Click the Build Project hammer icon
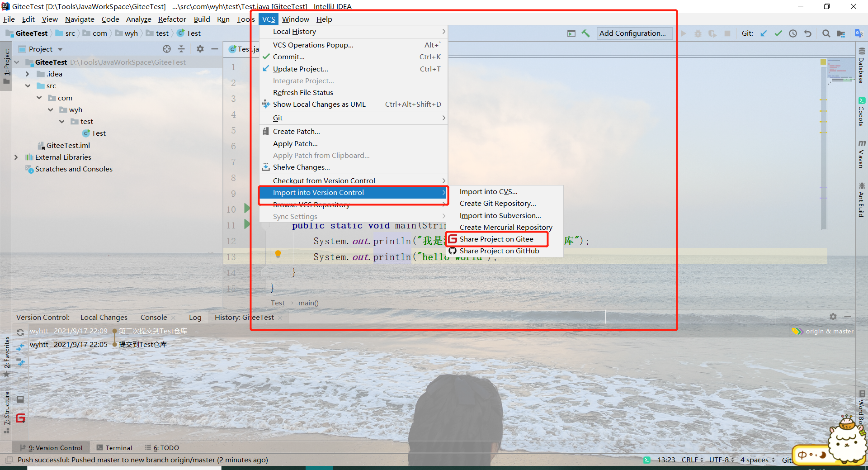This screenshot has height=470, width=868. click(x=585, y=33)
